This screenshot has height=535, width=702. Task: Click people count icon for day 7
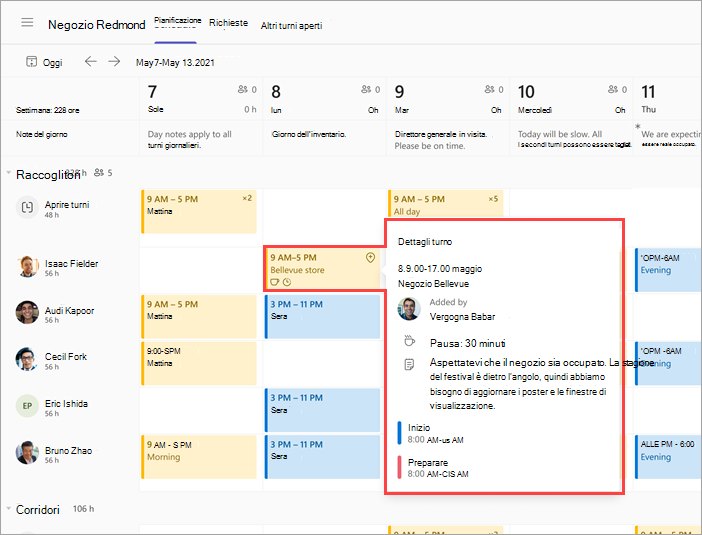click(243, 90)
